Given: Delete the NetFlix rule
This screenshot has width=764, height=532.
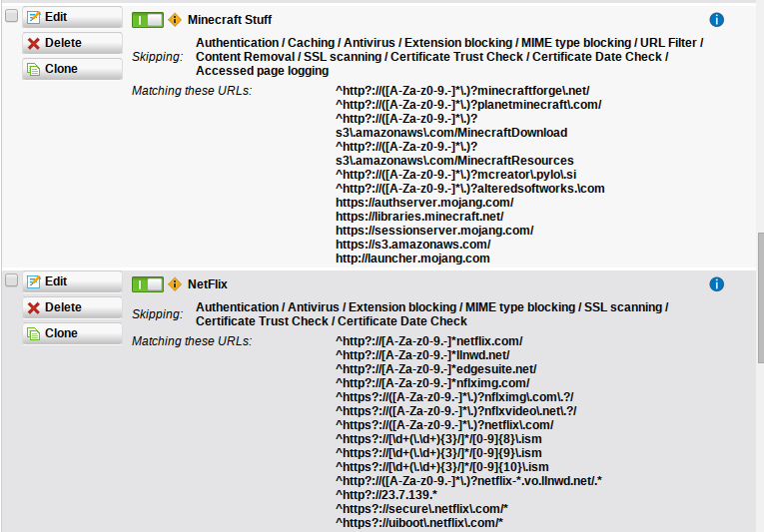Looking at the screenshot, I should click(x=72, y=307).
